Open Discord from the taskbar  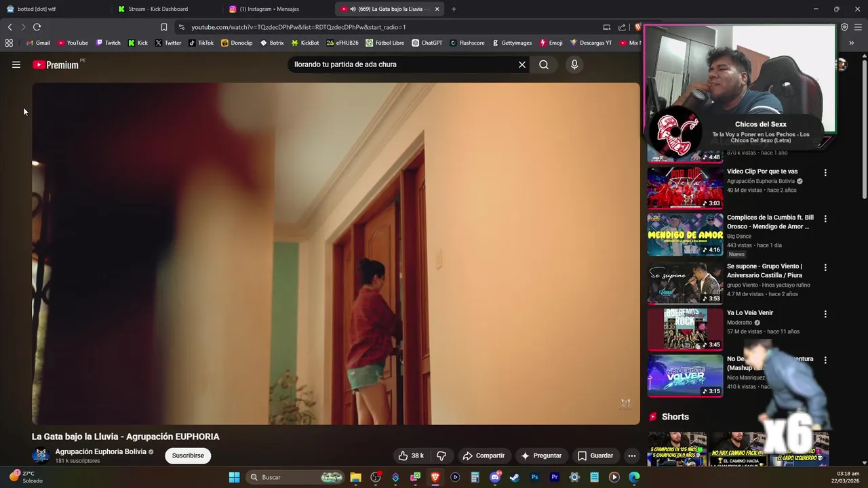point(495,477)
